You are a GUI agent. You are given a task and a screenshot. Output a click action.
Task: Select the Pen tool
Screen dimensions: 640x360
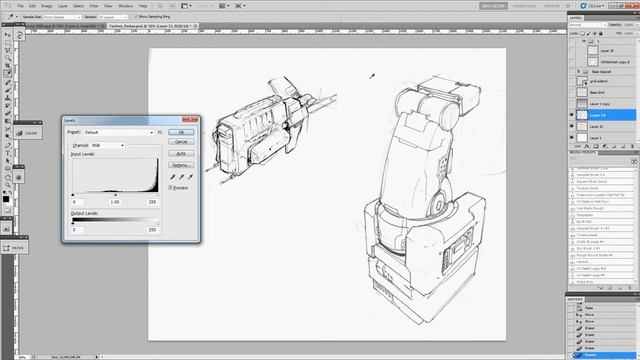click(x=7, y=145)
